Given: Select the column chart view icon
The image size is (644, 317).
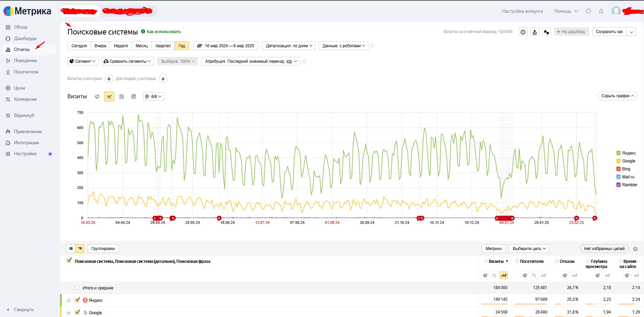Looking at the screenshot, I should point(134,97).
